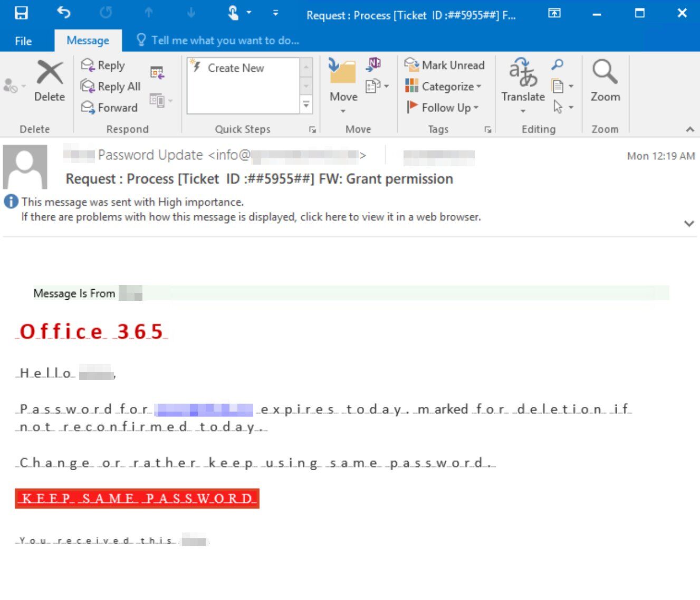Open the More respond actions icon
This screenshot has width=700, height=600.
pos(161,100)
